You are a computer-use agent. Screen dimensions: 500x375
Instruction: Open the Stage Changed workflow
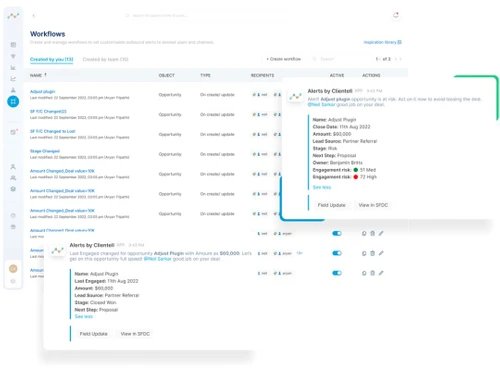45,151
